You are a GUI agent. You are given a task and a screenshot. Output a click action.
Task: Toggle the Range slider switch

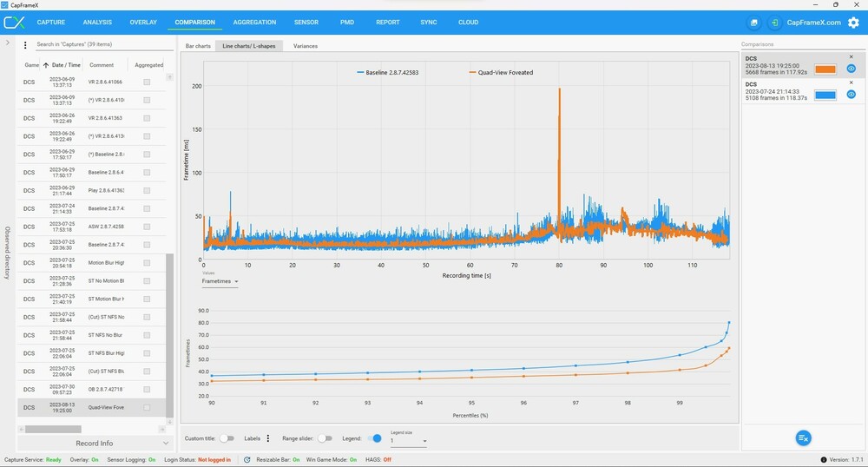pos(325,438)
